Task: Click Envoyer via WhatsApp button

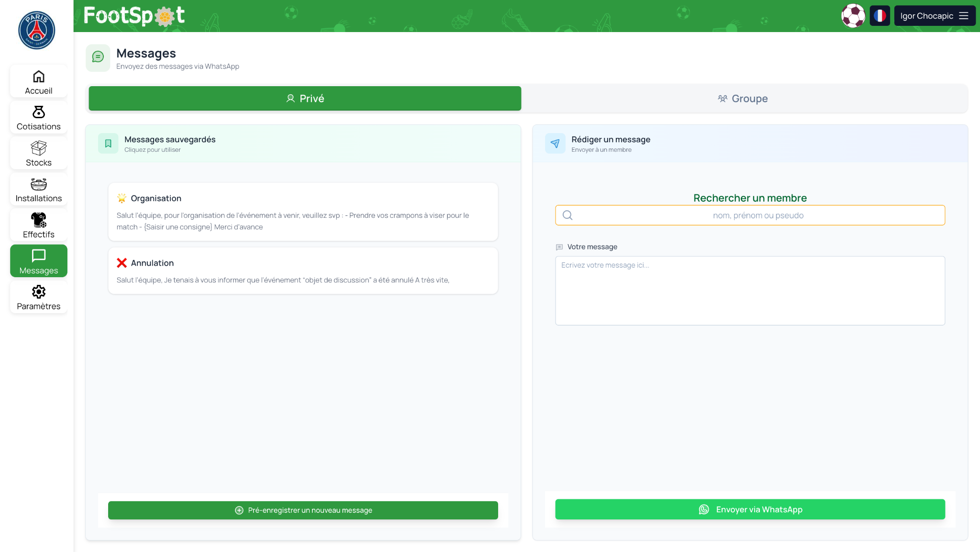Action: [750, 509]
